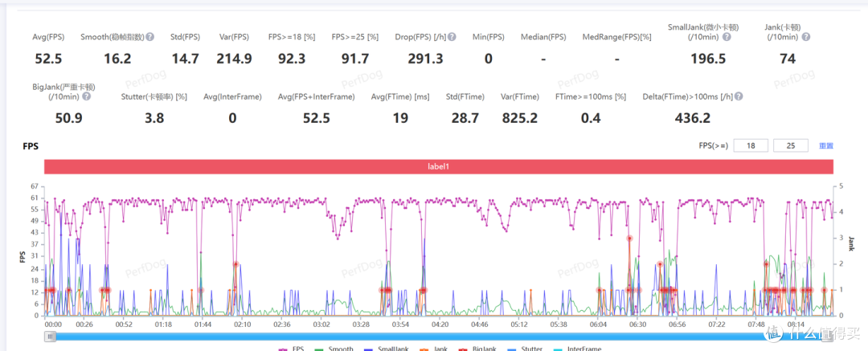Click the 02:10 time axis label
Screen dimensions: 868x351
pos(243,324)
